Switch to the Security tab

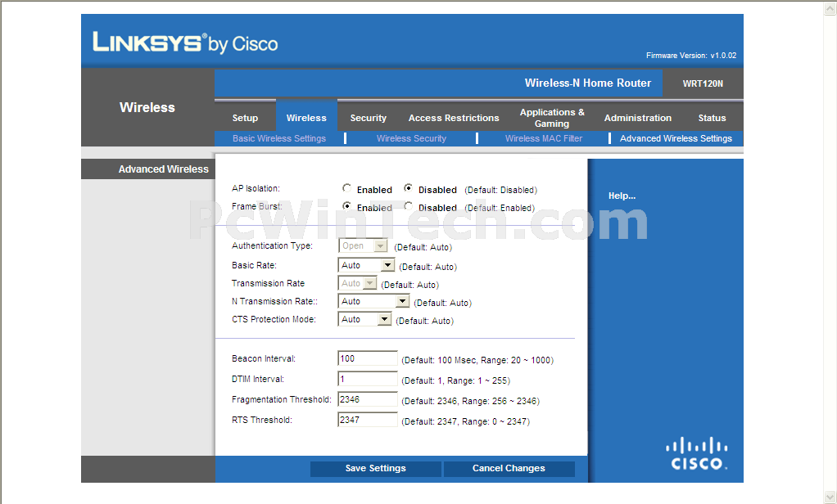click(369, 118)
